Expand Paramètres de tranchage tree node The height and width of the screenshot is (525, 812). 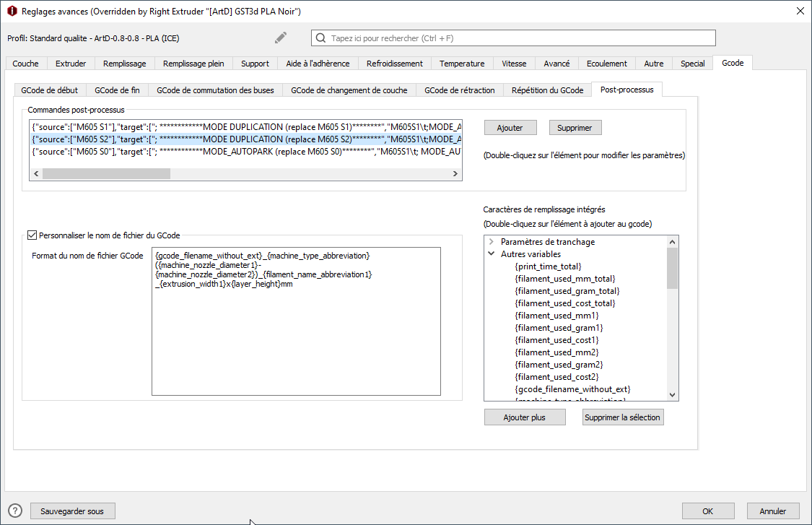pos(492,242)
